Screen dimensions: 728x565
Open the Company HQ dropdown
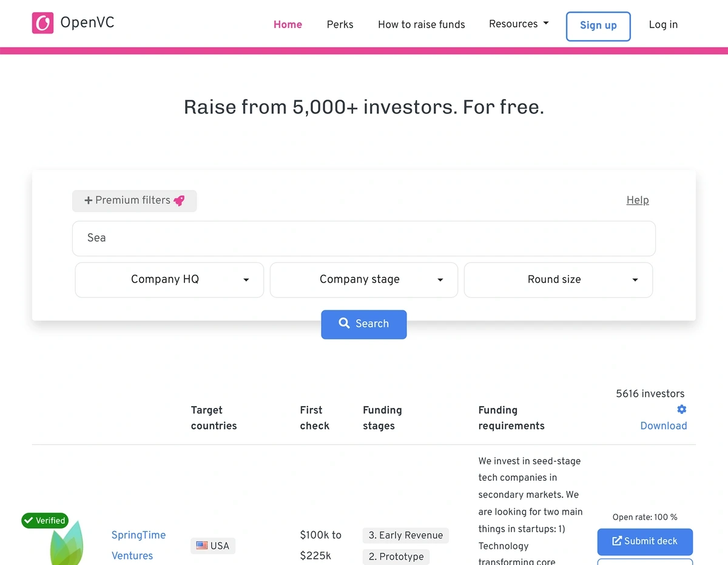[x=169, y=280]
